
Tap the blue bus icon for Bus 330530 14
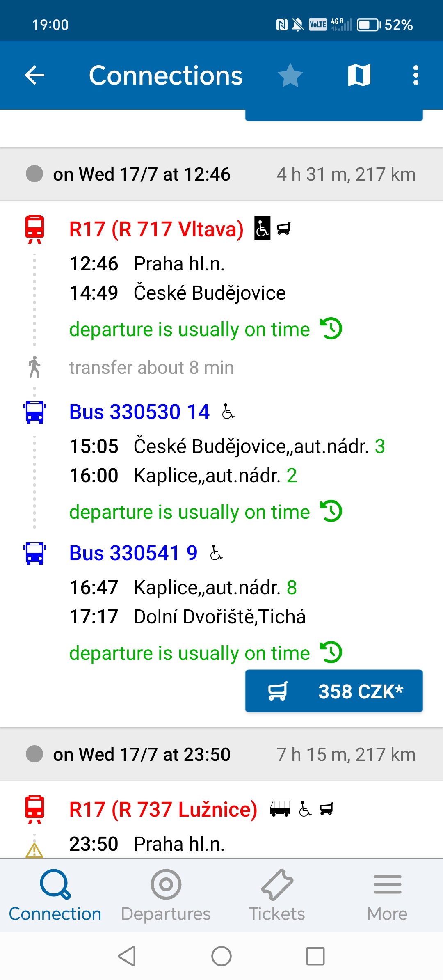[x=34, y=412]
